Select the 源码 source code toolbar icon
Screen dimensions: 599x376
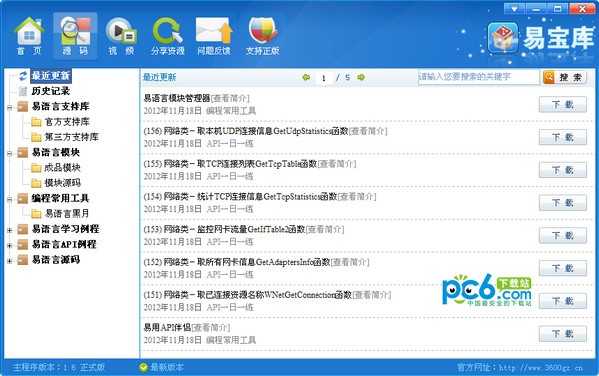(75, 36)
